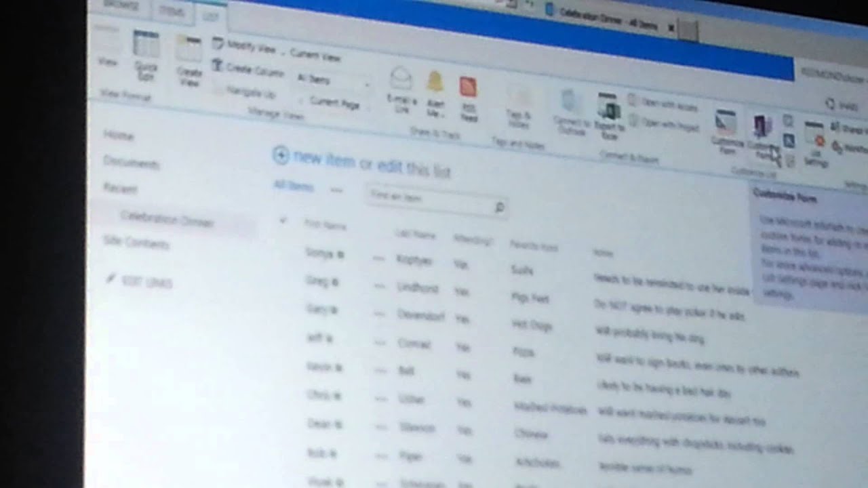Screen dimensions: 868x488
Task: Open Celebration Dinner in left navigation
Action: tap(167, 220)
